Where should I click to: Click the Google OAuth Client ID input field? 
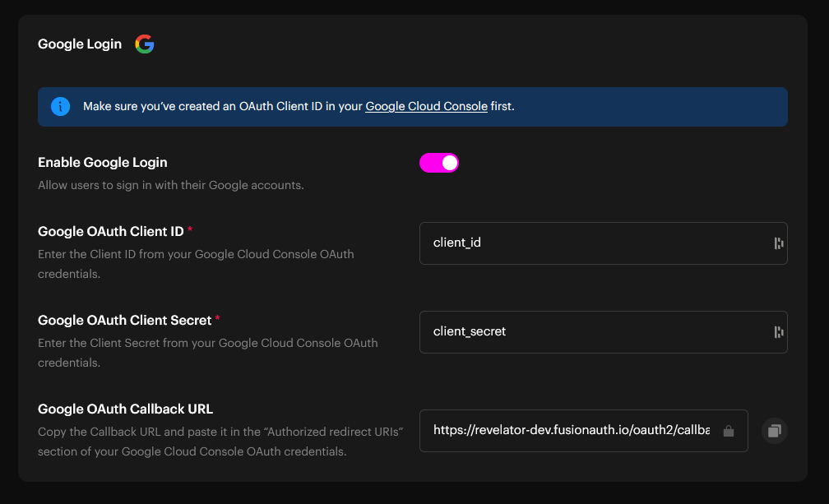pos(604,243)
